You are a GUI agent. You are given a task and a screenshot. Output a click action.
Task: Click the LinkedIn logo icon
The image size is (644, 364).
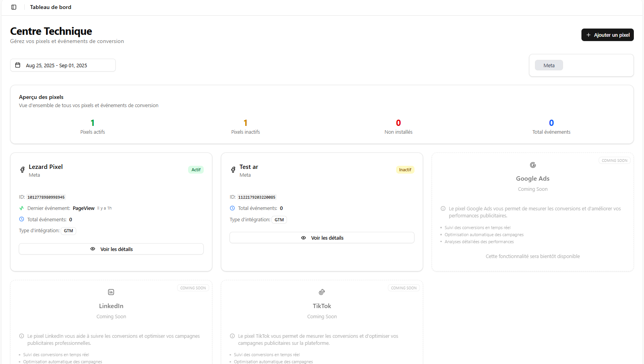111,292
